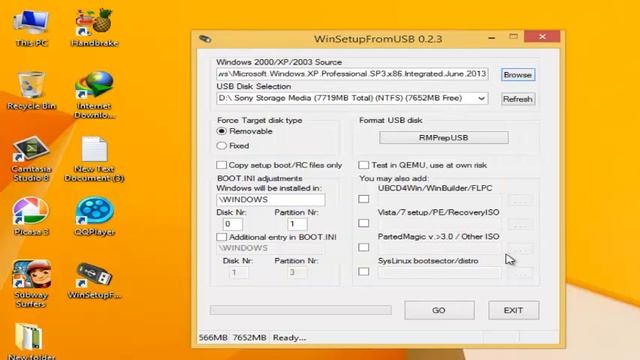Click browse button for Vista/7 setup path
The height and width of the screenshot is (360, 640).
520,225
